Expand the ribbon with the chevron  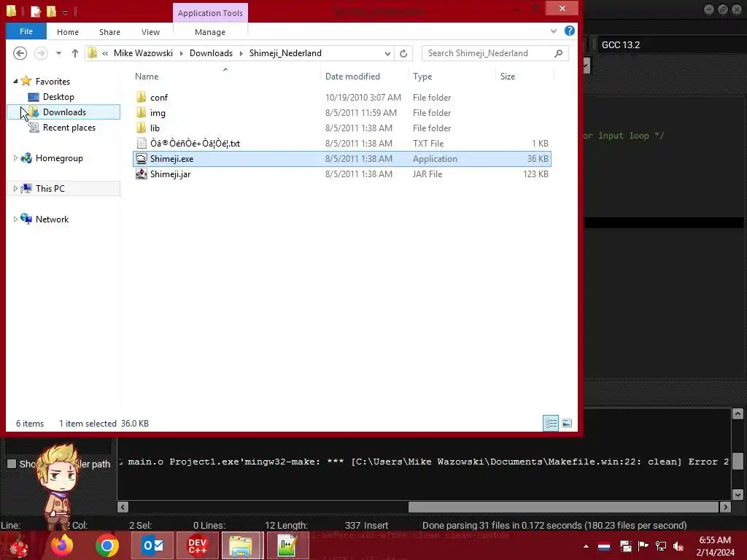tap(554, 31)
